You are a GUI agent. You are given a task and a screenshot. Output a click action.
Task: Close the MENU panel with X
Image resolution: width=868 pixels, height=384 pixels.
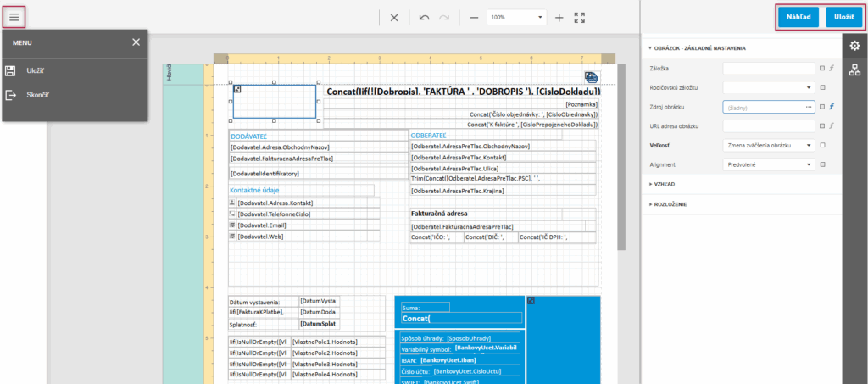pyautogui.click(x=136, y=42)
